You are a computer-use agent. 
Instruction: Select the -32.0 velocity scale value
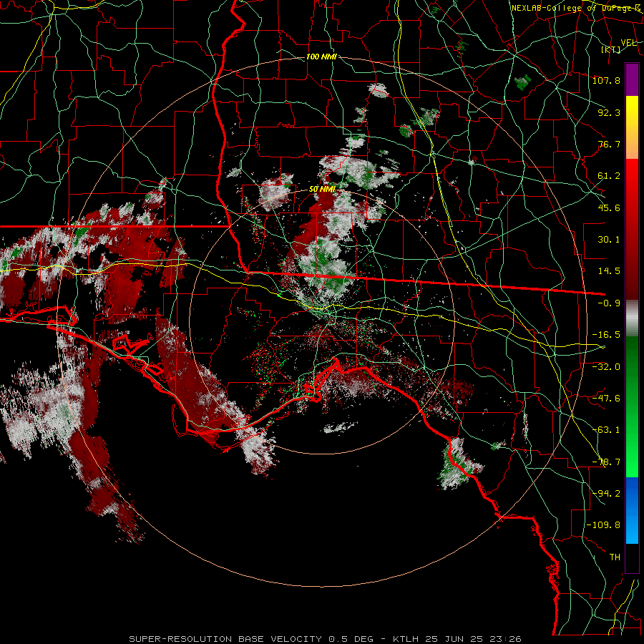click(606, 366)
